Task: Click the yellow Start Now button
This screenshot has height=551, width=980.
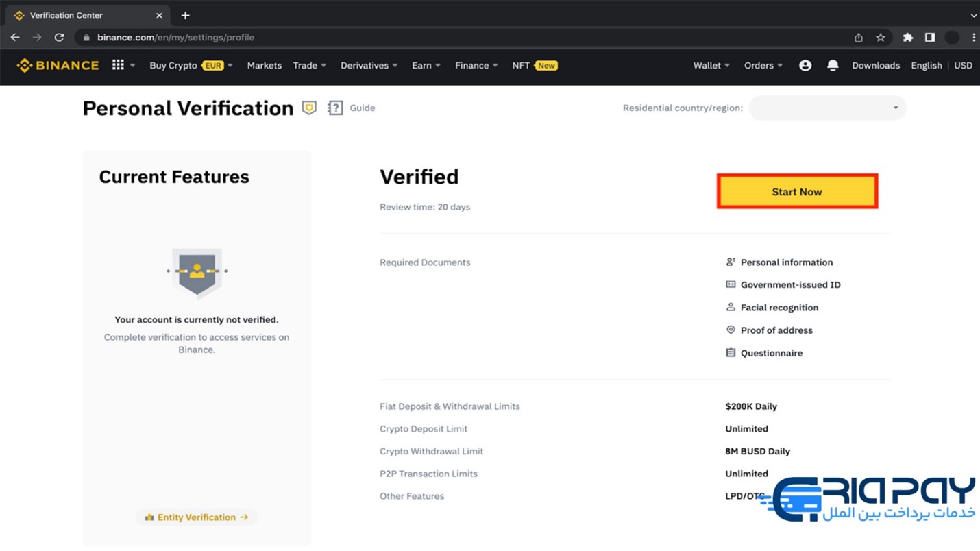Action: tap(797, 191)
